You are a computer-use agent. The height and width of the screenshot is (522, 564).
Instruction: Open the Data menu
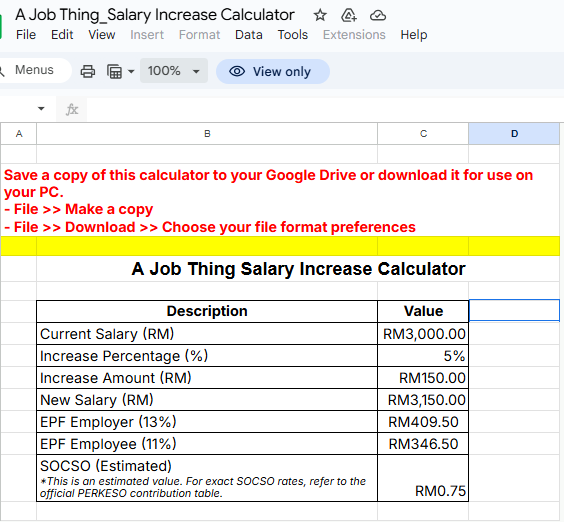pos(249,35)
